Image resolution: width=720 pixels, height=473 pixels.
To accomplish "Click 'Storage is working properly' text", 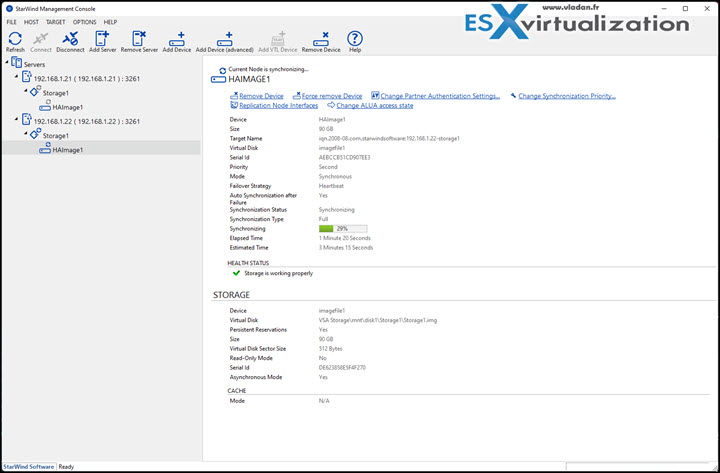I will click(279, 273).
